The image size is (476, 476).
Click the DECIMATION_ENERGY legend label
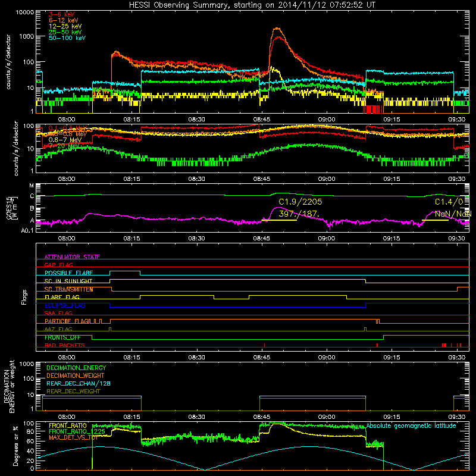76,368
